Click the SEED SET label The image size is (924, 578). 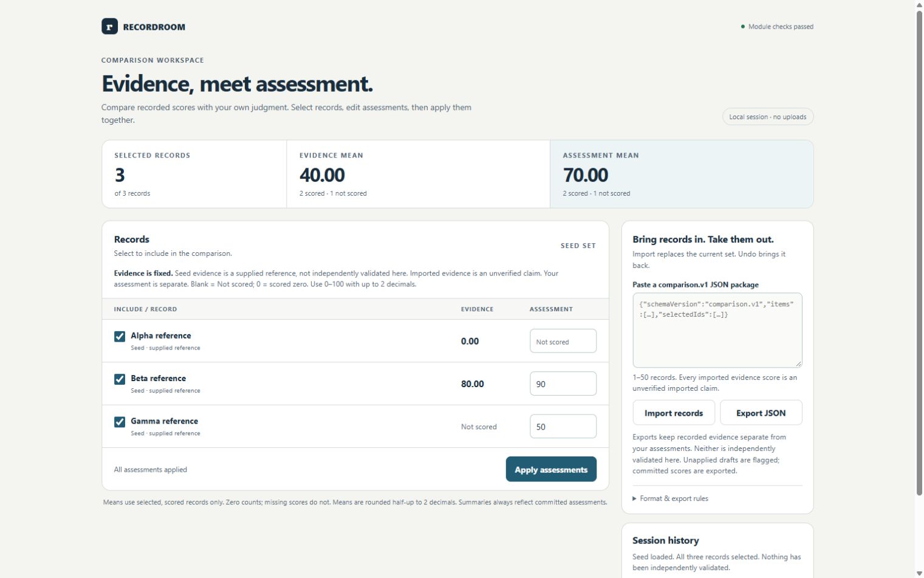(578, 246)
